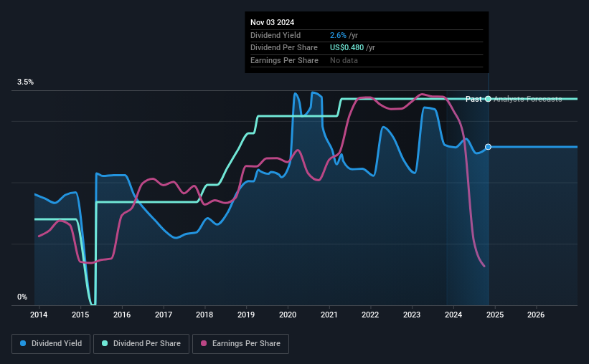Click the 'No data' earnings value in tooltip
Screen dimensions: 589x364
(344, 60)
